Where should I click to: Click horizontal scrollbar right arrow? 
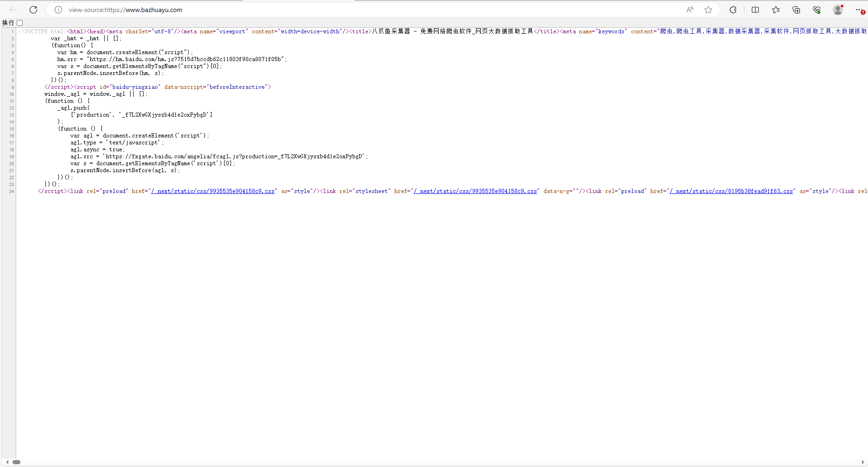862,462
